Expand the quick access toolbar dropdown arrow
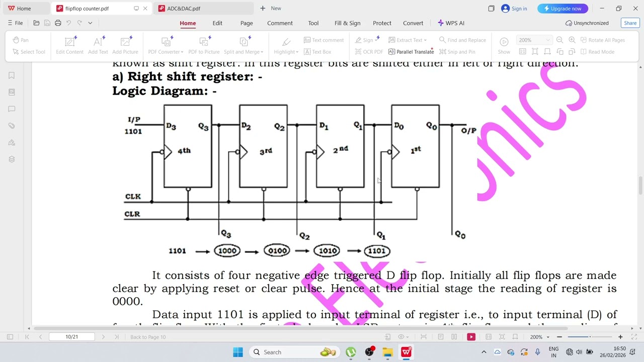 [90, 23]
